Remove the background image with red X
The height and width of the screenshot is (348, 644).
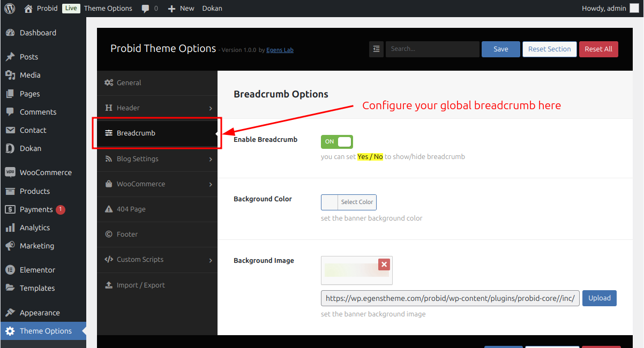[x=384, y=264]
